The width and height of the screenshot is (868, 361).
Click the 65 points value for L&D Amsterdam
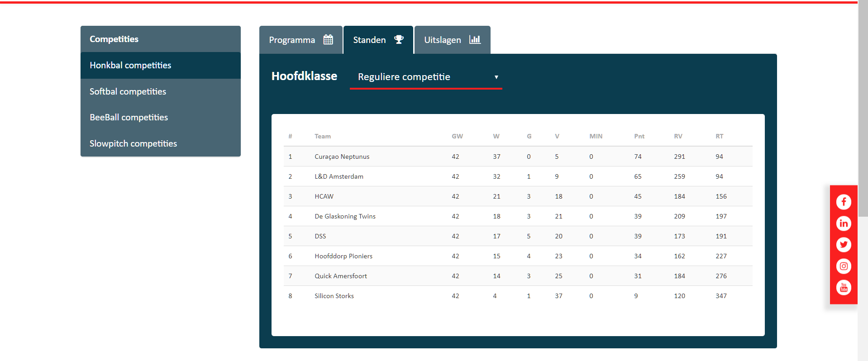[638, 176]
